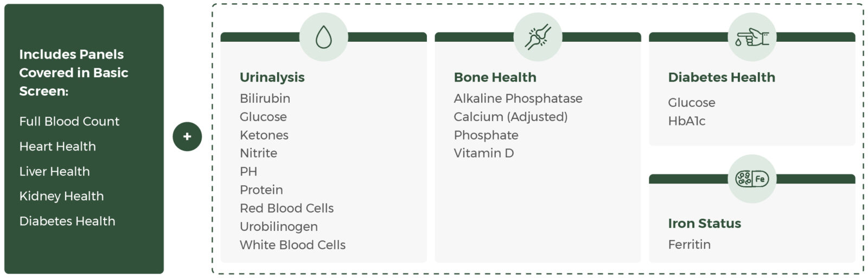Screen dimensions: 868x278
Task: Click the Diabetes Health card heading
Action: [721, 77]
